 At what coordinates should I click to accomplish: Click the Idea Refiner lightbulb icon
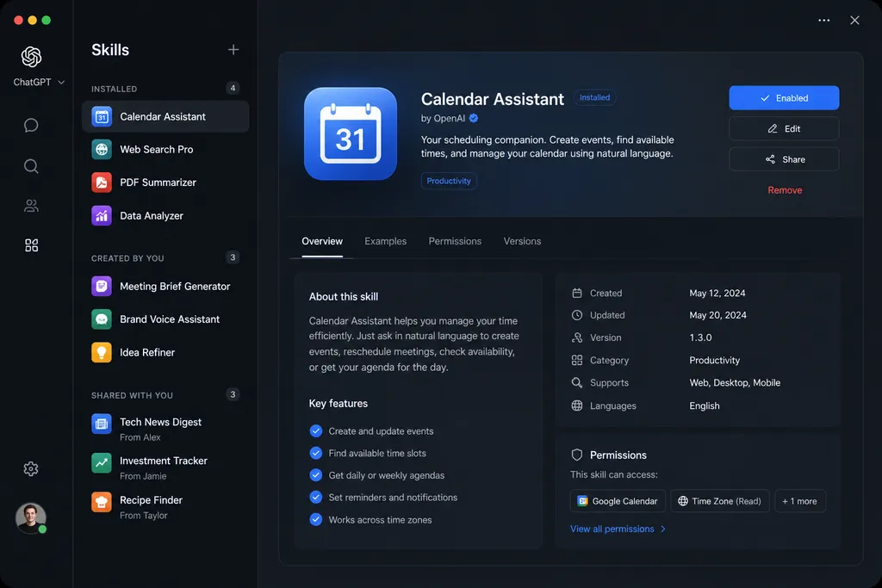click(102, 352)
